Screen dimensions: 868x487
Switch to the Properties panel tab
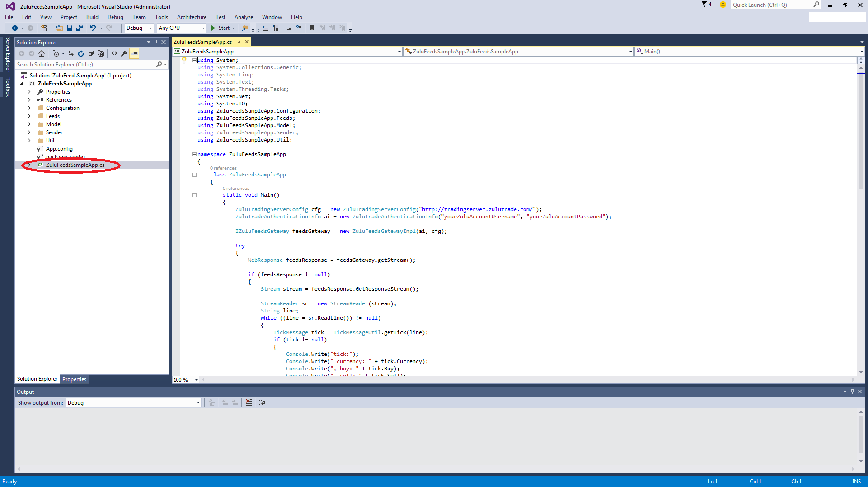[x=74, y=379]
